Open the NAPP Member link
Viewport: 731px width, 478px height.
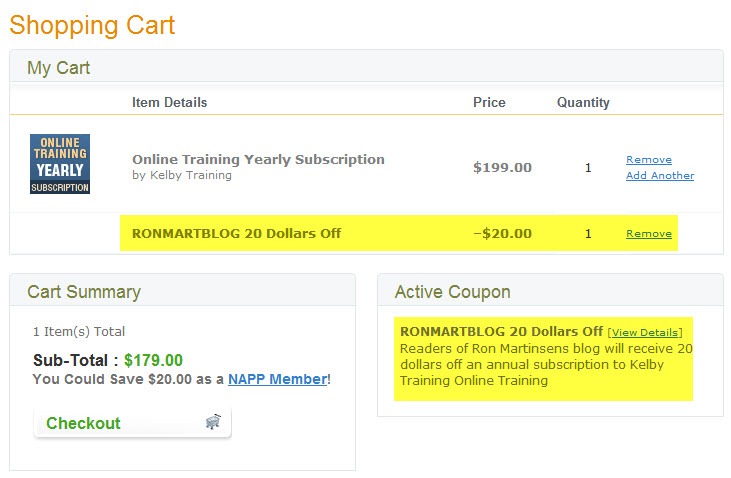point(277,379)
